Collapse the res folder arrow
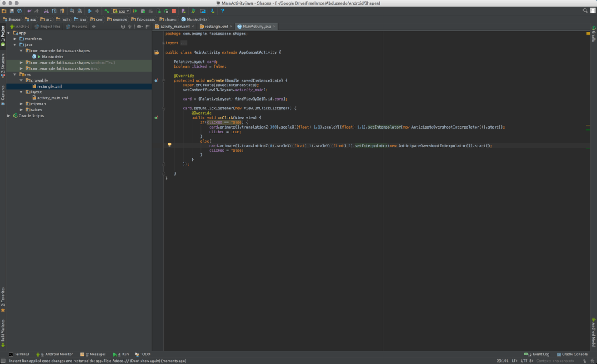The image size is (597, 364). coord(15,74)
